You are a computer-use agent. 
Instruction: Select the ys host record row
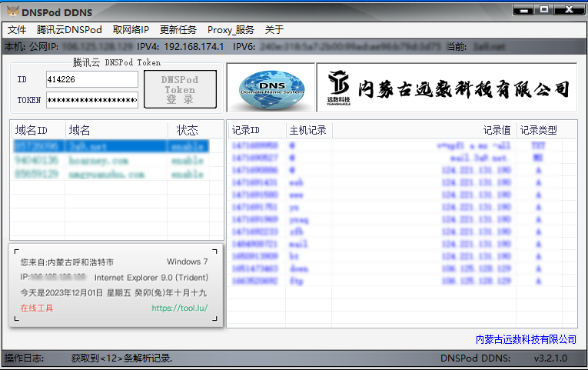pos(395,207)
